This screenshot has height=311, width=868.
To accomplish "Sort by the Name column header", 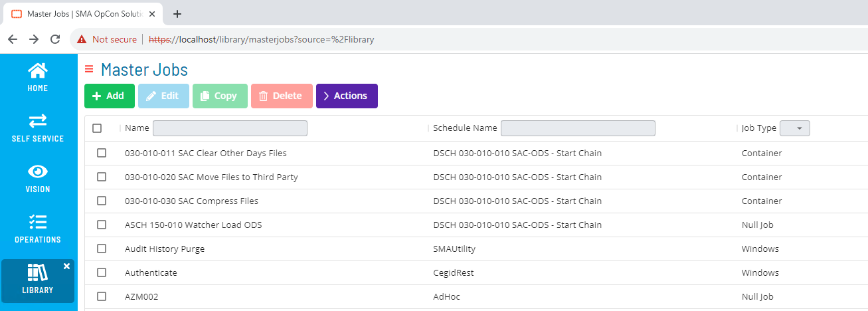I will (x=137, y=128).
